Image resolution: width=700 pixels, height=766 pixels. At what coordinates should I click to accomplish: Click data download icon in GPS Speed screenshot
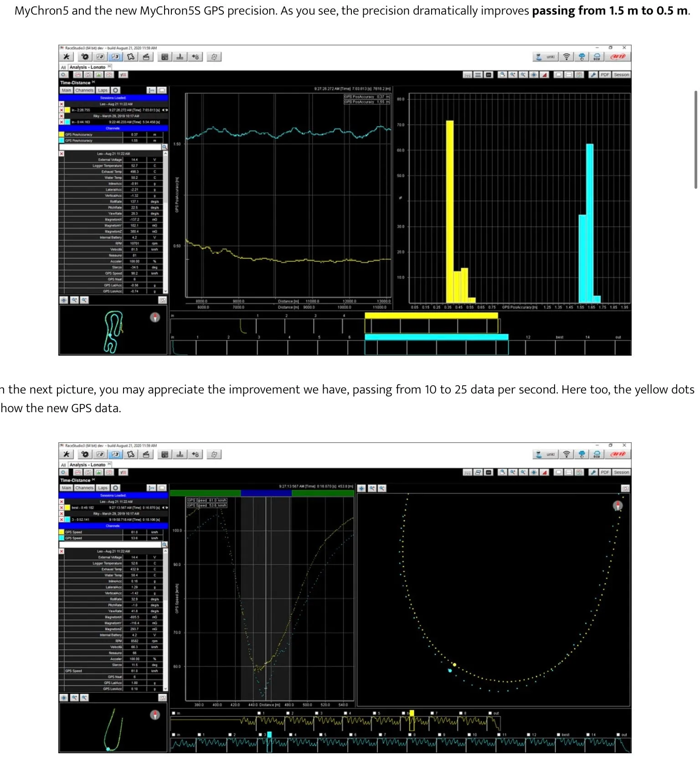coord(180,454)
